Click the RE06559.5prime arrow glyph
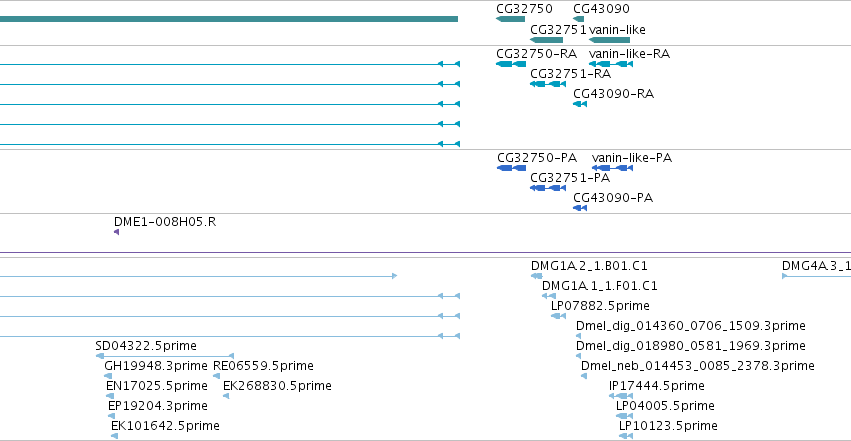The height and width of the screenshot is (441, 851). pos(216,376)
